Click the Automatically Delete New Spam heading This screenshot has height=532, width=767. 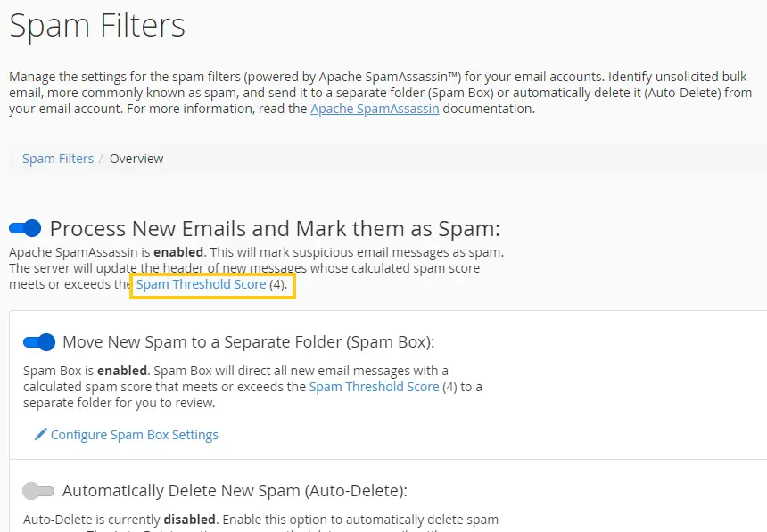[235, 490]
